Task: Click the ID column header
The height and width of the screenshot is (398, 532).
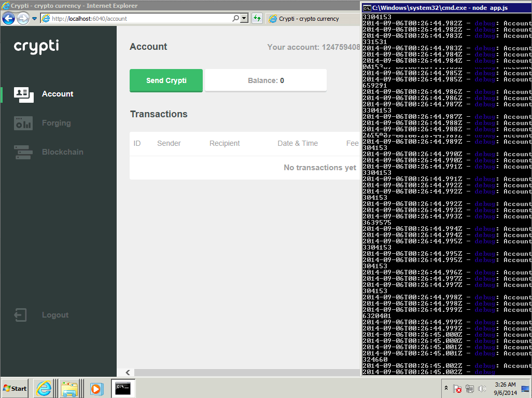Action: (x=137, y=143)
